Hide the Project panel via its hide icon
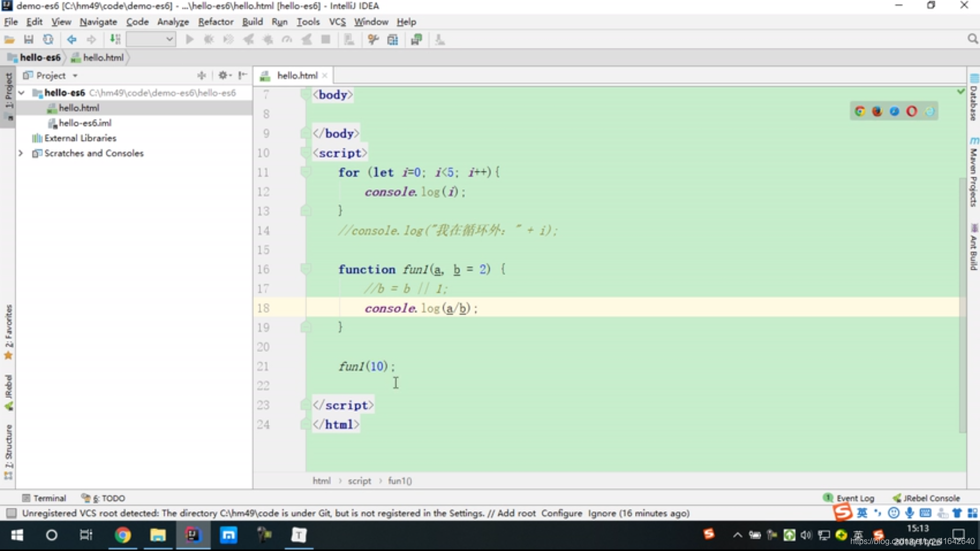This screenshot has width=980, height=551. [x=243, y=76]
